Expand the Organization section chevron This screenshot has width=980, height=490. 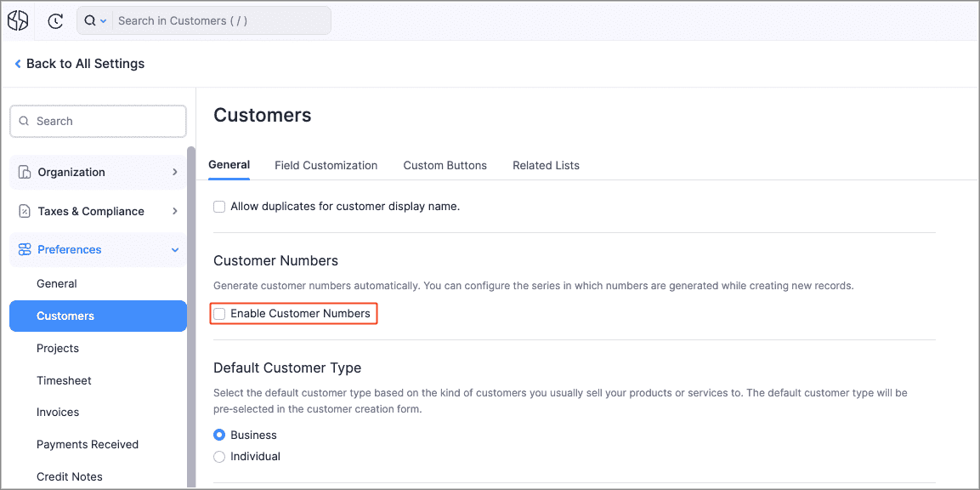[x=175, y=172]
